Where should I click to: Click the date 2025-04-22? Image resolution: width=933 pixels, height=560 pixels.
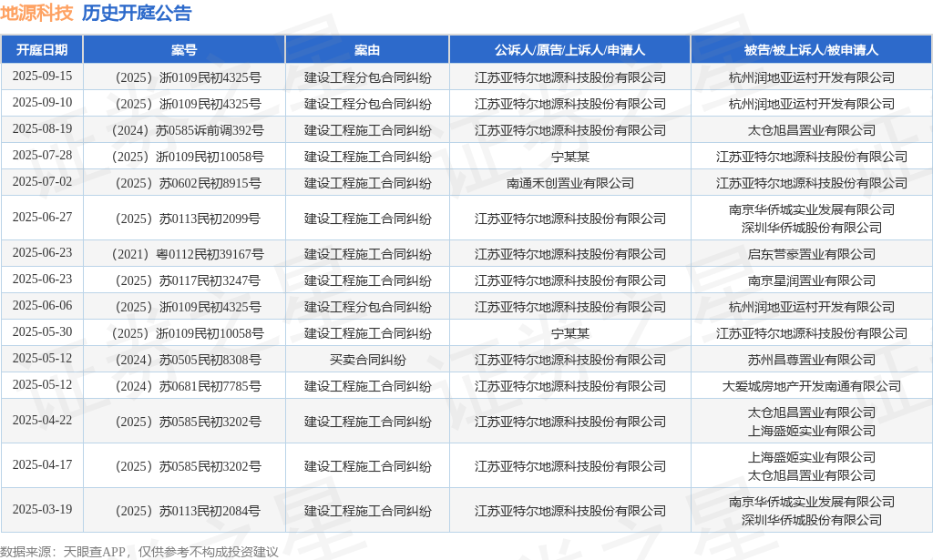click(x=42, y=421)
